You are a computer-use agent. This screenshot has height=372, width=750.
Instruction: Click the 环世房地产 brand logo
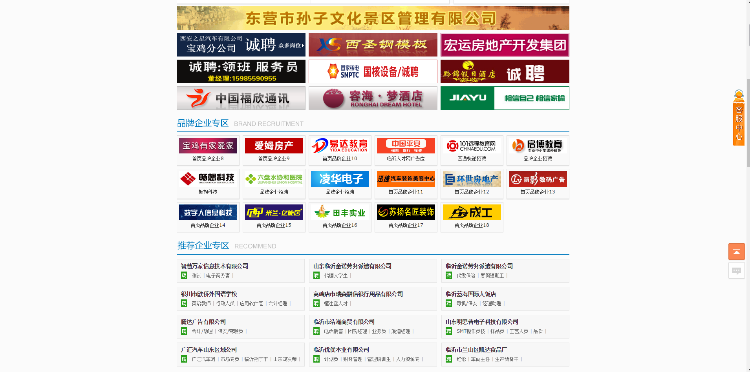pos(472,179)
